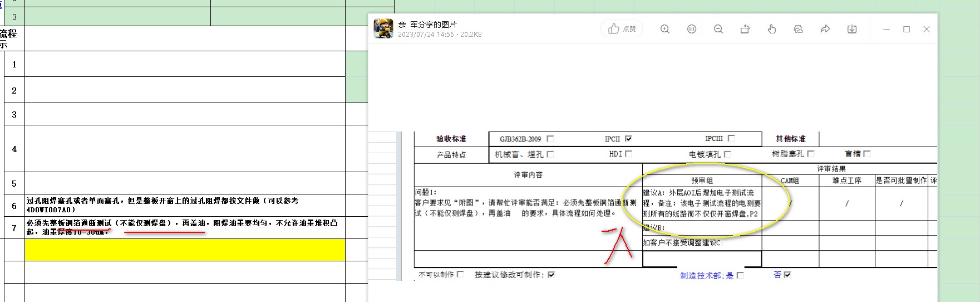Click the checked 否 checkbox

click(787, 275)
